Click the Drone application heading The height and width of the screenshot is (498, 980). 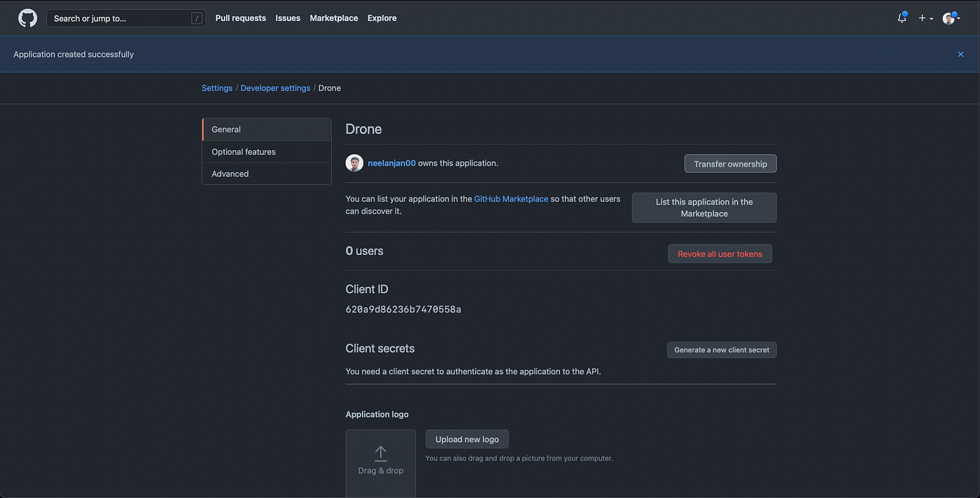tap(364, 130)
